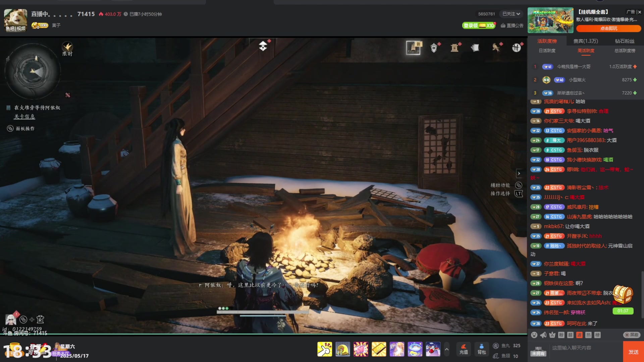
Task: Switch to the 活跃度榜 tab
Action: 547,41
